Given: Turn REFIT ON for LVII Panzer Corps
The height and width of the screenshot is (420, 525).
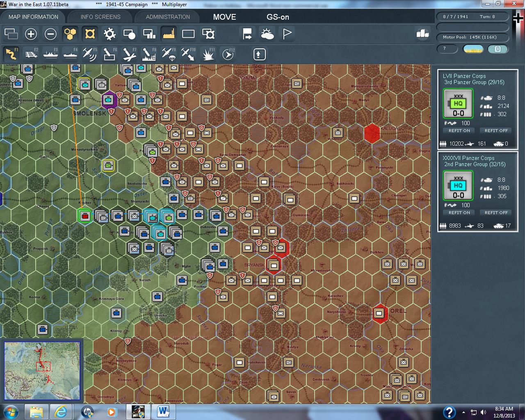Looking at the screenshot, I should click(x=459, y=130).
